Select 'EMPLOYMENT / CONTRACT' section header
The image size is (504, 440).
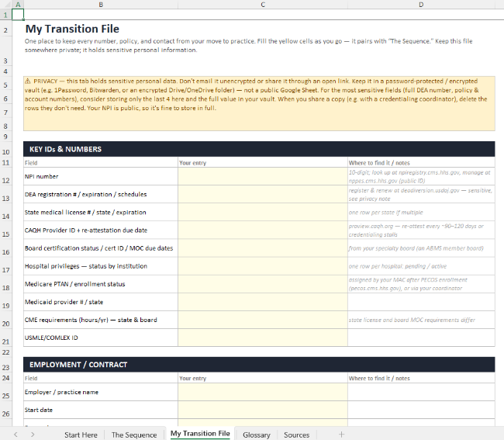[x=259, y=365]
